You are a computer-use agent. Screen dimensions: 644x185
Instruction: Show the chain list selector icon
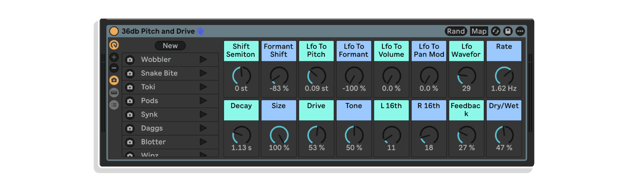point(114,92)
